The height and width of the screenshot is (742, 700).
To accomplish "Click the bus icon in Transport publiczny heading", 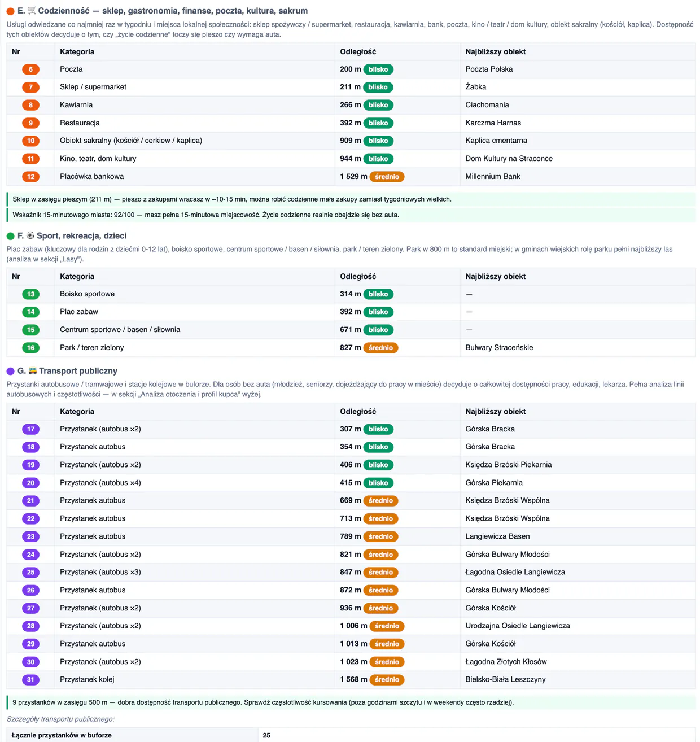I will pos(33,371).
